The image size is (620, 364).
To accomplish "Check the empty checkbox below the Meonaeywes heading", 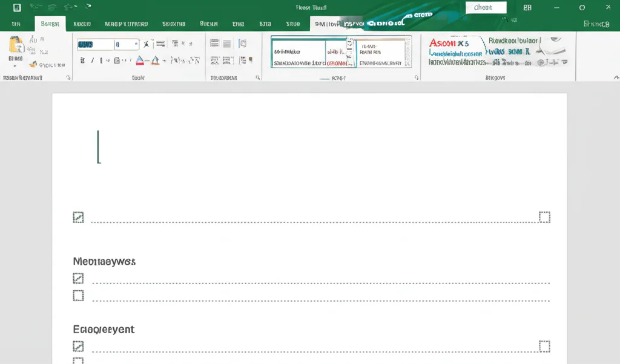I will [x=78, y=296].
